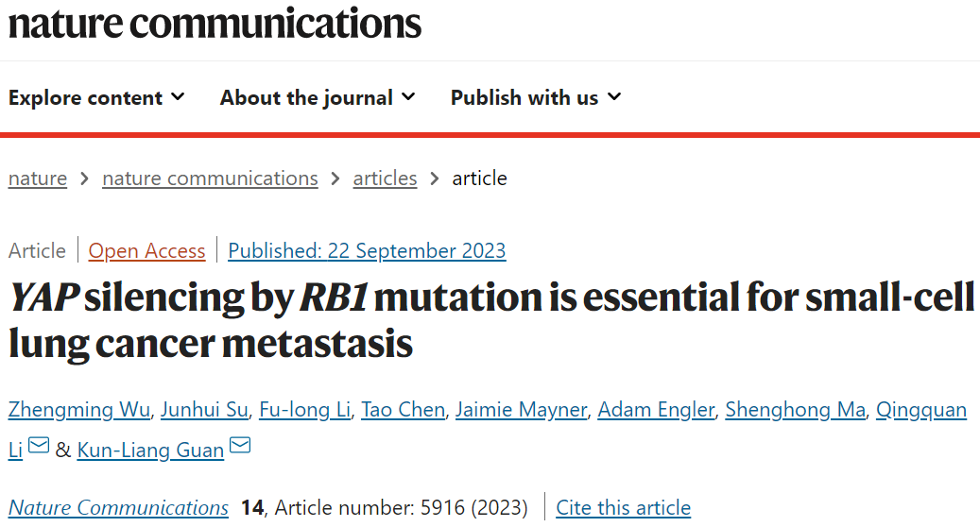Open the Published: 22 September 2023 link

point(367,251)
